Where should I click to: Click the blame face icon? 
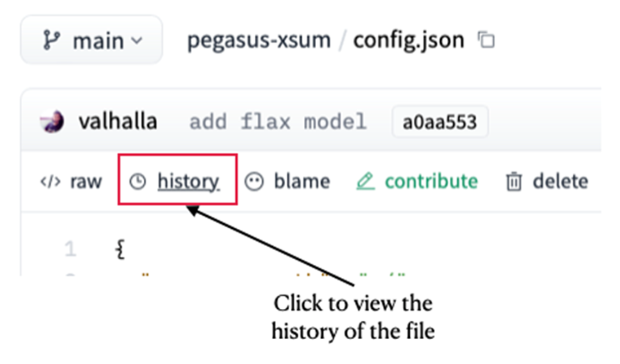point(254,181)
